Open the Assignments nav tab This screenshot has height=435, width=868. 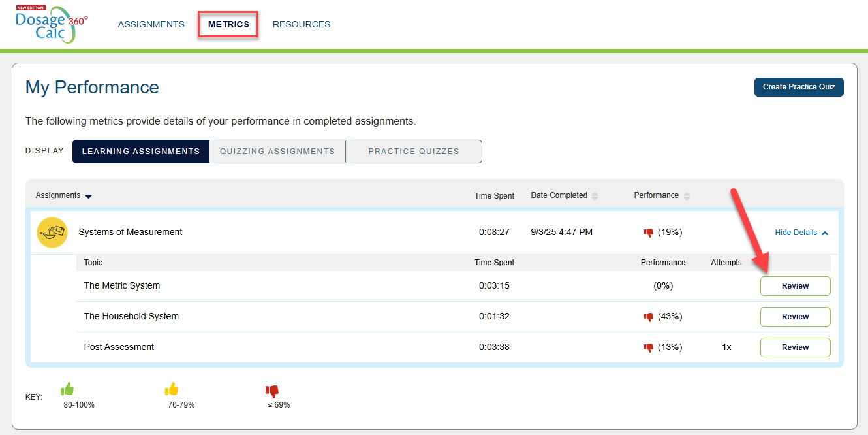coord(151,24)
